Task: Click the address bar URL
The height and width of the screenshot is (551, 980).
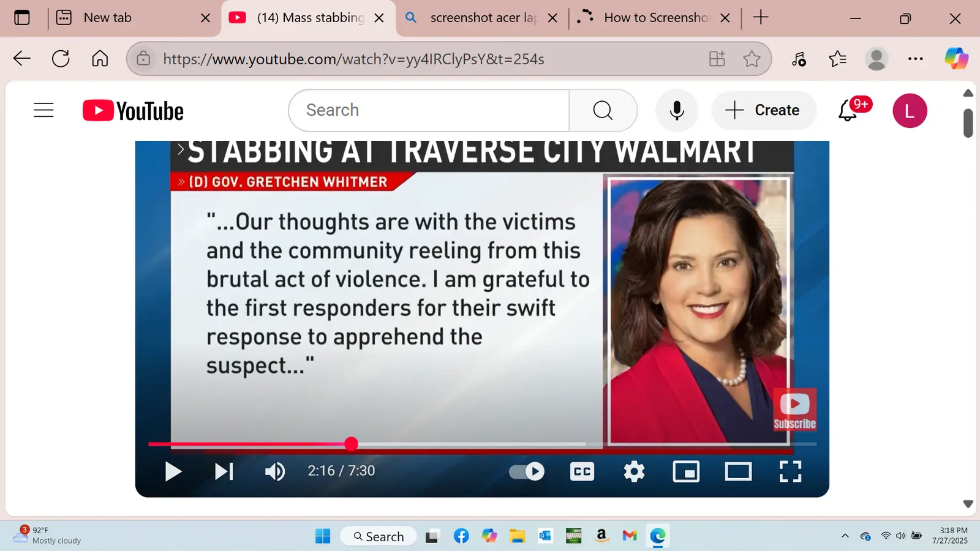Action: tap(353, 59)
